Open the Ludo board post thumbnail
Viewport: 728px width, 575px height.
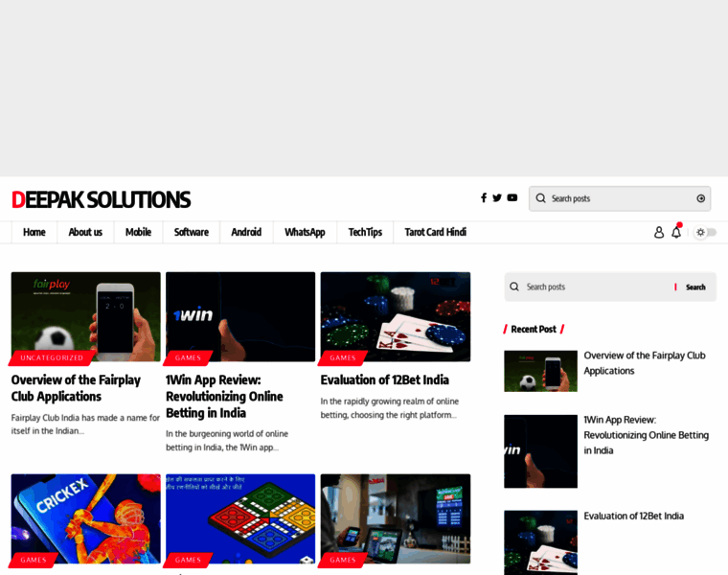point(240,518)
